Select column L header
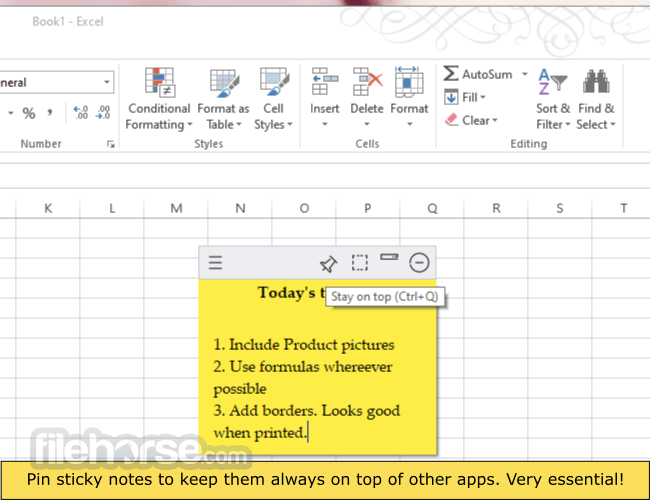The image size is (650, 500). coord(112,208)
